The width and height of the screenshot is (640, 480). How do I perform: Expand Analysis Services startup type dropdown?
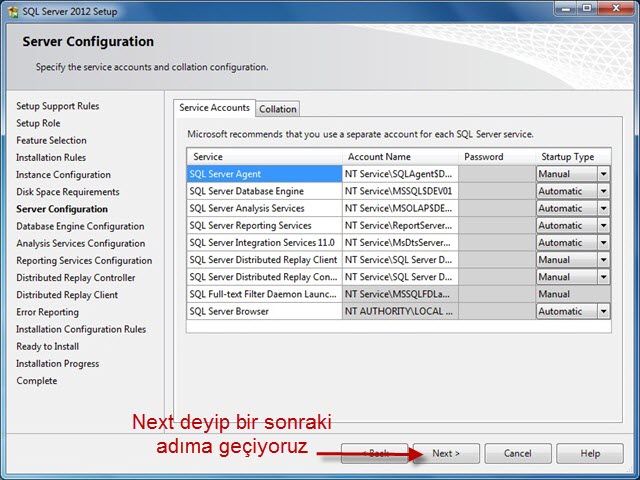(x=603, y=208)
